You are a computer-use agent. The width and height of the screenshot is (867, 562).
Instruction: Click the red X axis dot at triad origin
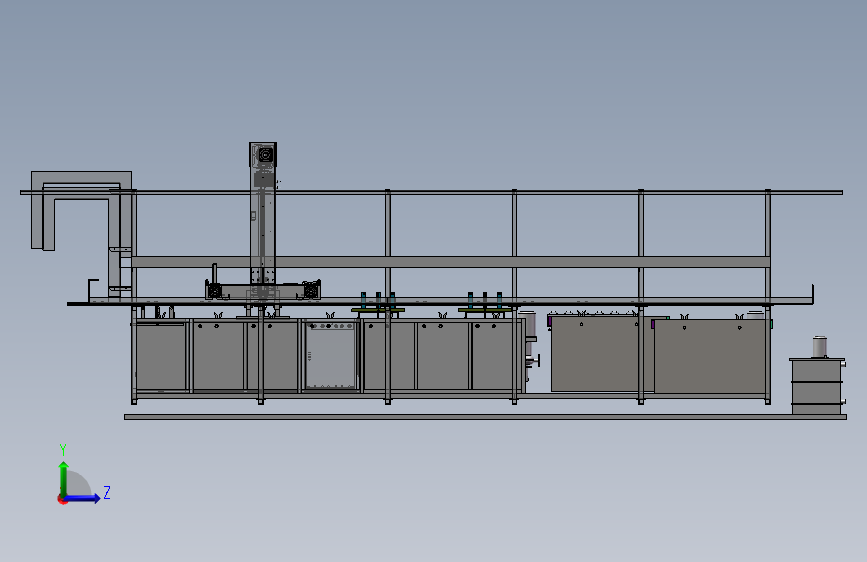tap(62, 499)
